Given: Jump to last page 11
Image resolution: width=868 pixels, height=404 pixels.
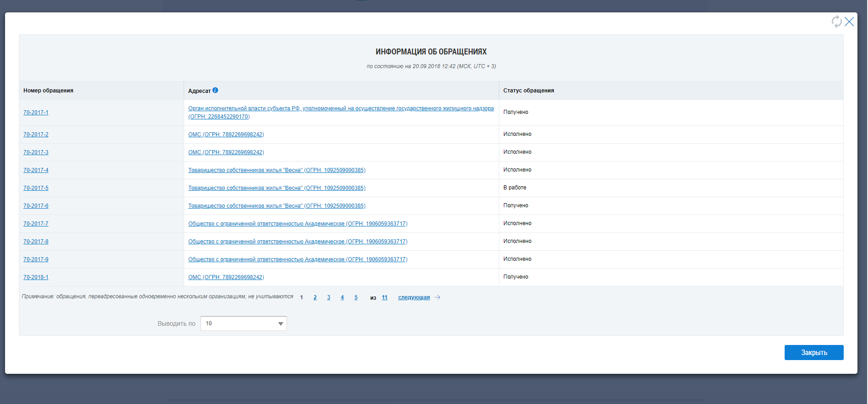Looking at the screenshot, I should 385,297.
